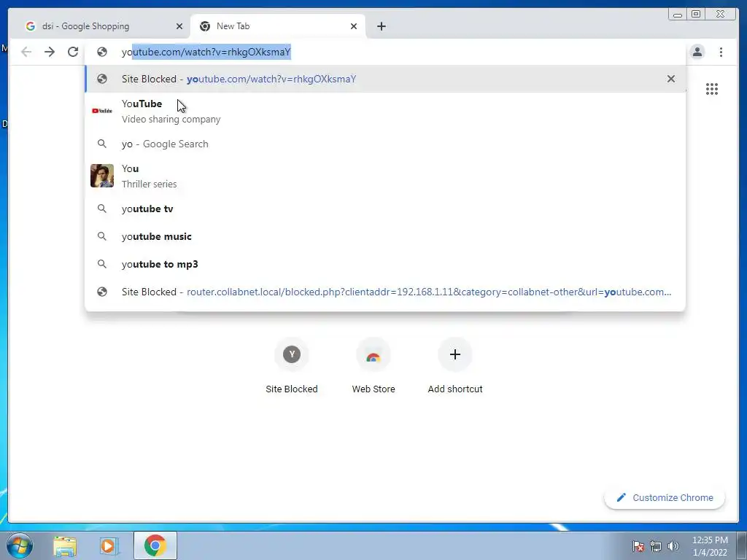
Task: Open the volume speaker tray icon
Action: (x=673, y=546)
